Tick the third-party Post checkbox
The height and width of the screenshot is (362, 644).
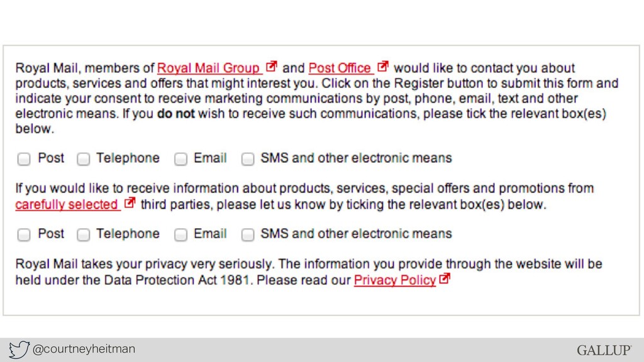click(x=24, y=234)
